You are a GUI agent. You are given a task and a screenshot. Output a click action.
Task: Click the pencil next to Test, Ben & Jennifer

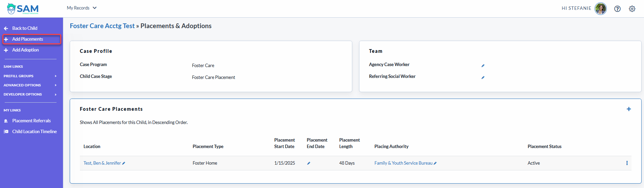(x=124, y=163)
